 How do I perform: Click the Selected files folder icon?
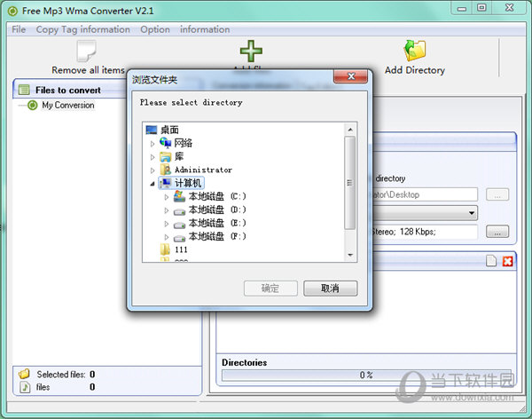click(24, 374)
